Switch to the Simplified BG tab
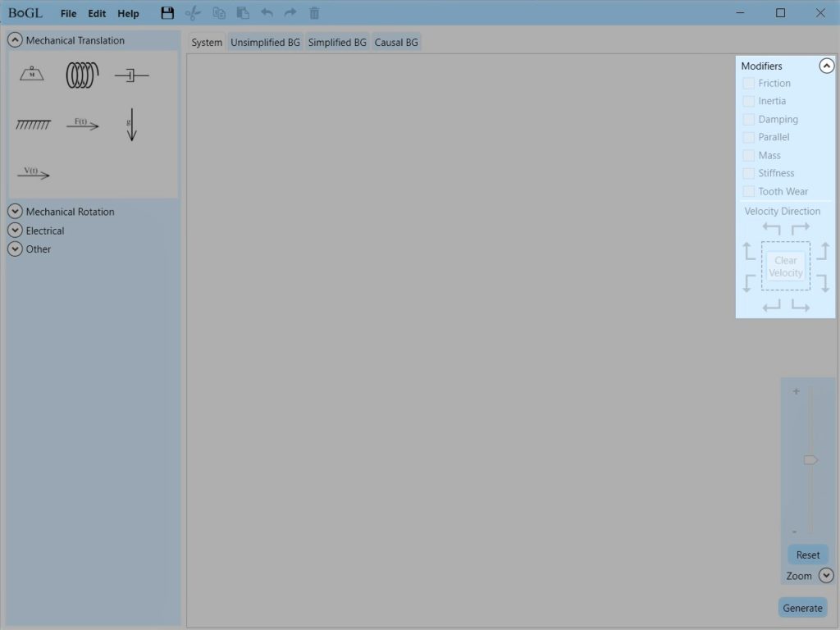This screenshot has height=630, width=840. click(337, 43)
